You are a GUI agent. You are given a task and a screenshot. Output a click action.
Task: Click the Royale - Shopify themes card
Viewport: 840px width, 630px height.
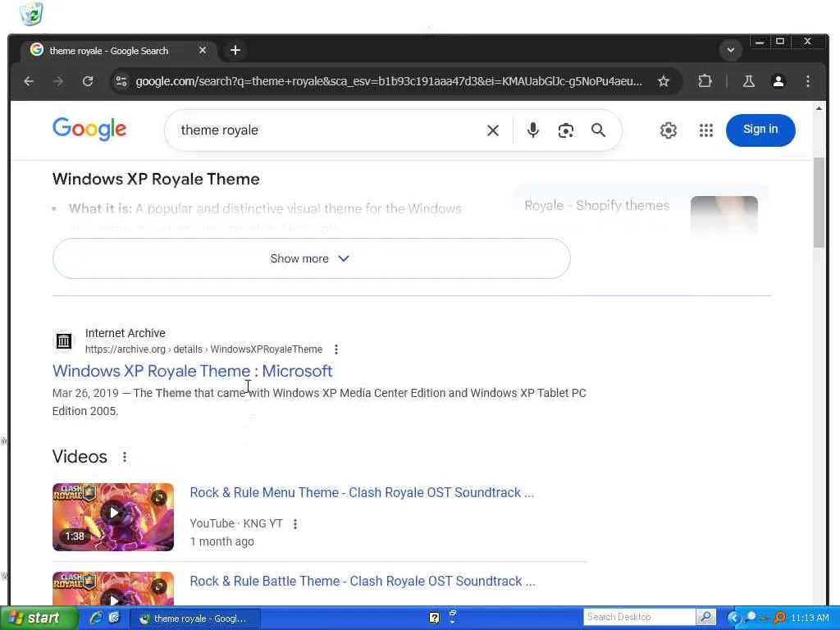point(641,211)
